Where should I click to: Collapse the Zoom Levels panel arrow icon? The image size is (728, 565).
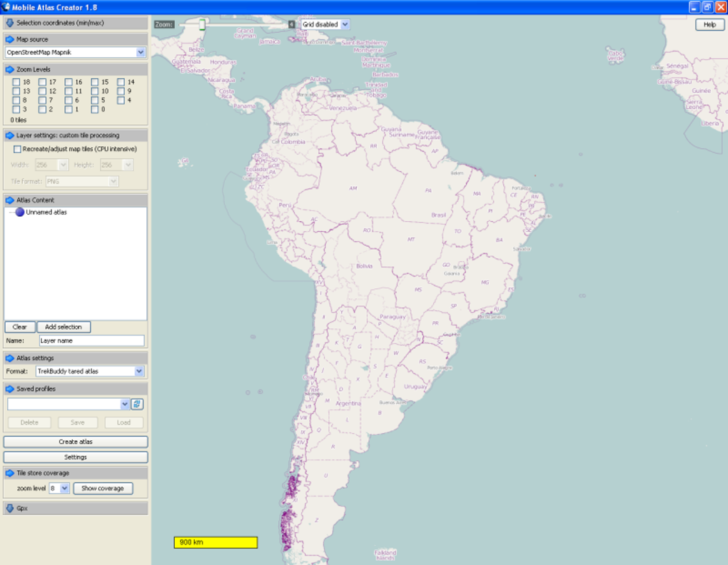pyautogui.click(x=10, y=70)
